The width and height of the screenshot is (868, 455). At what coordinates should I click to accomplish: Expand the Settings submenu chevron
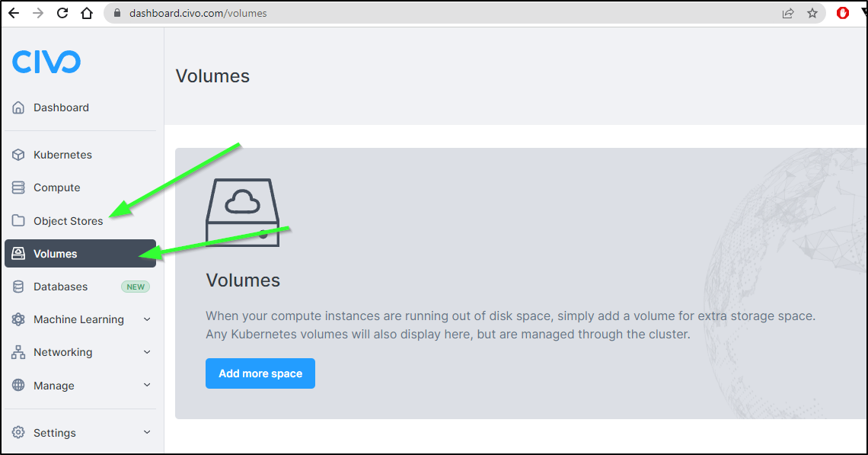click(x=147, y=432)
